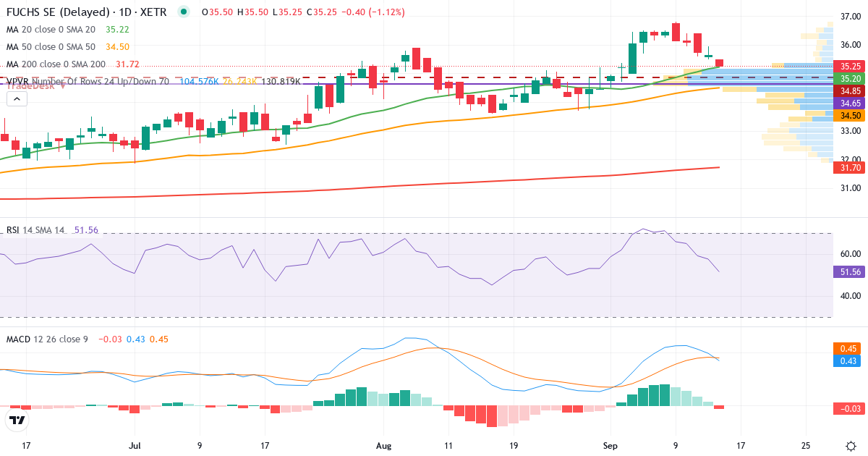
Task: Select the MA 20 indicator legend
Action: pyautogui.click(x=51, y=30)
